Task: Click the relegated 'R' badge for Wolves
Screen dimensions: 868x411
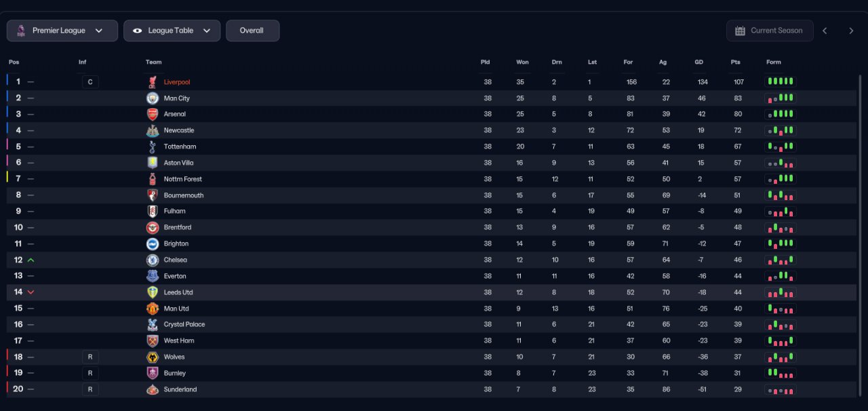Action: pos(90,357)
